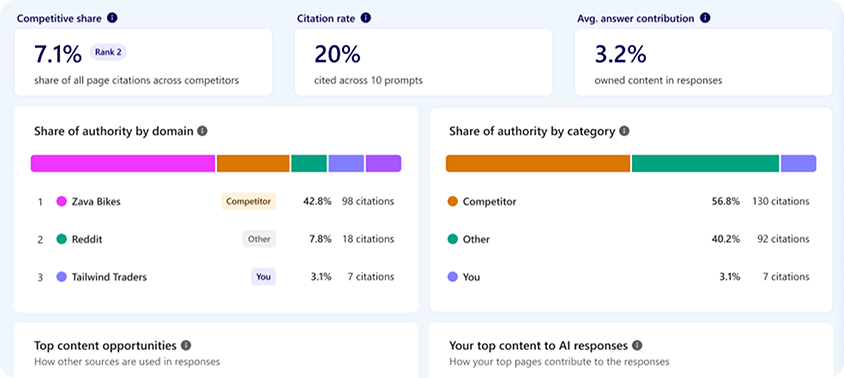Open the Avg. answer contribution info icon

(x=705, y=18)
